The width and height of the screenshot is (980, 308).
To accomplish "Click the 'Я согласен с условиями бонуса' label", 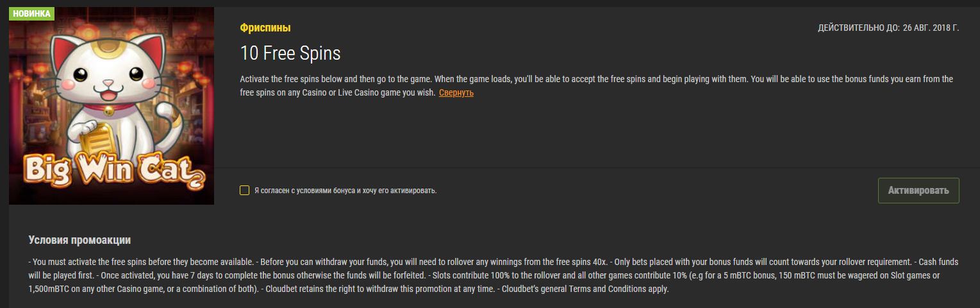I will (x=345, y=191).
